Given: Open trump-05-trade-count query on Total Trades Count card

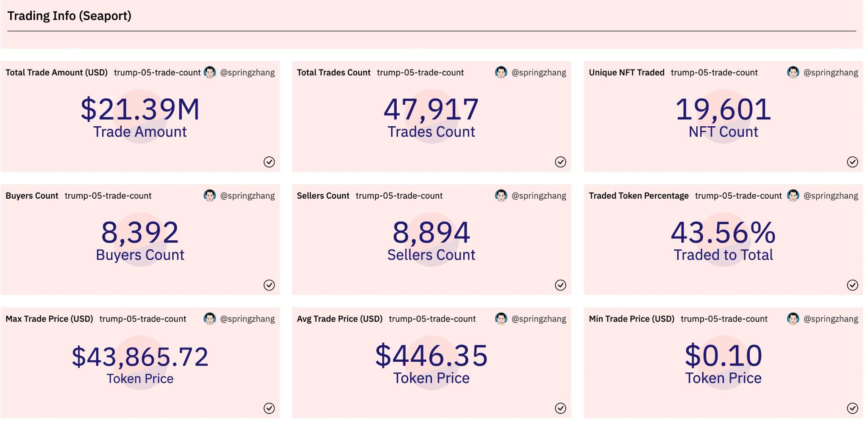Looking at the screenshot, I should click(420, 72).
